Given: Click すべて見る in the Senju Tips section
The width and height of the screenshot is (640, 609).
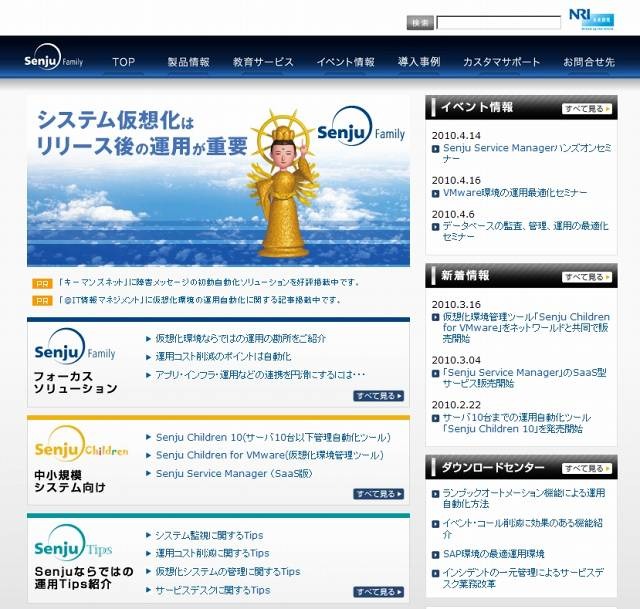Looking at the screenshot, I should (x=379, y=592).
